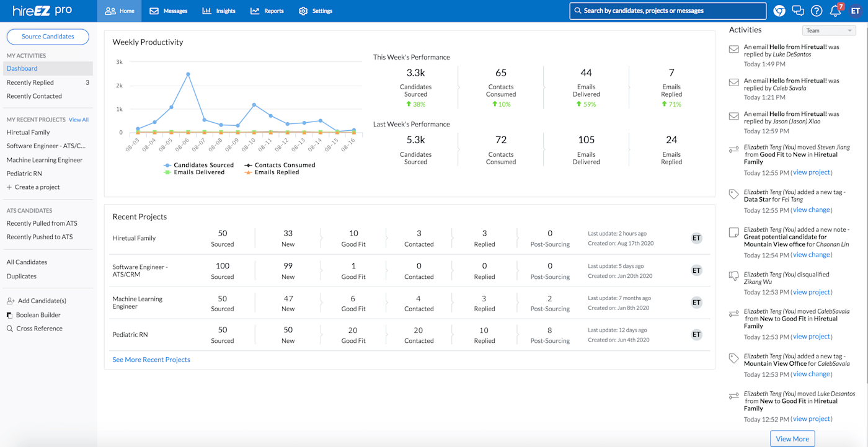This screenshot has width=868, height=447.
Task: Open Duplicates list
Action: (22, 277)
